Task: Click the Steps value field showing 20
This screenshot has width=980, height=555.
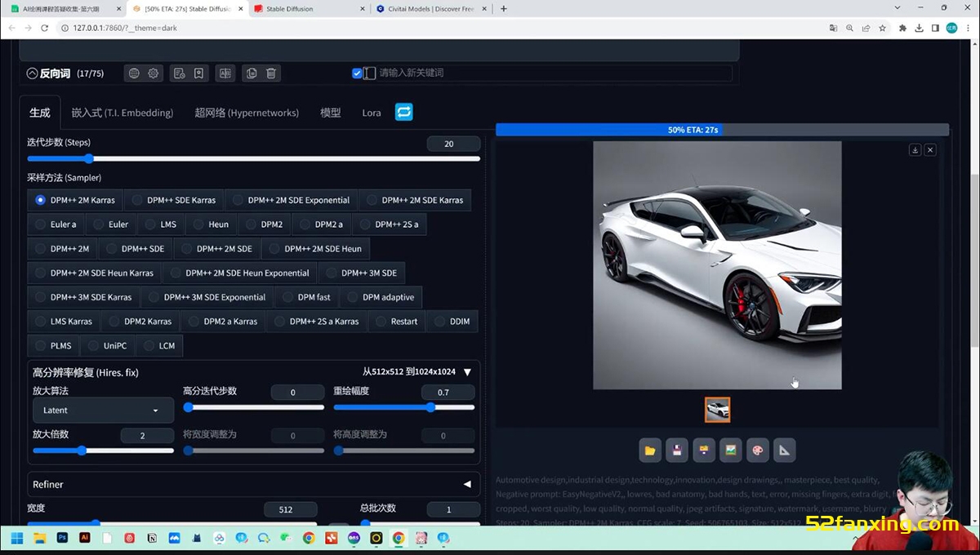Action: click(x=453, y=144)
